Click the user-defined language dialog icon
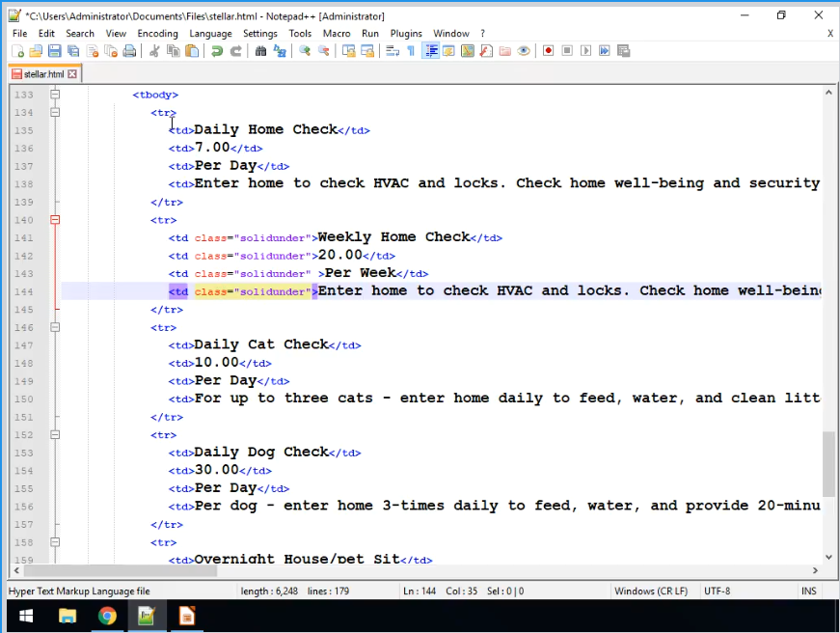This screenshot has height=633, width=840. [448, 51]
